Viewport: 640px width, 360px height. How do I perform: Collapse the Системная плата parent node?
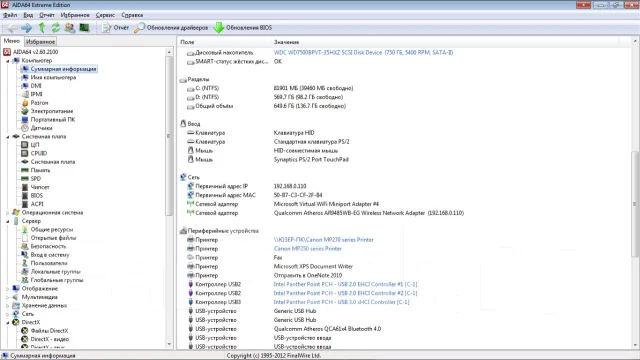tap(8, 137)
